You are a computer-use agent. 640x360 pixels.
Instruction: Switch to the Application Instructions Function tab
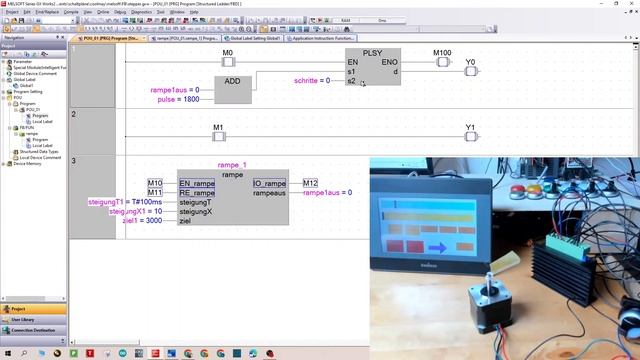(320, 38)
